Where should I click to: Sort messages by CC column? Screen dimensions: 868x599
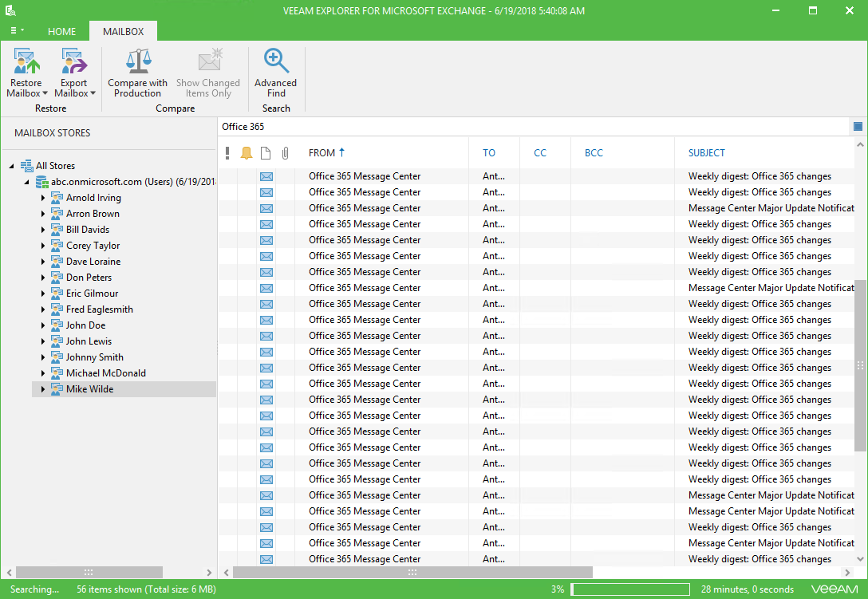(x=540, y=153)
